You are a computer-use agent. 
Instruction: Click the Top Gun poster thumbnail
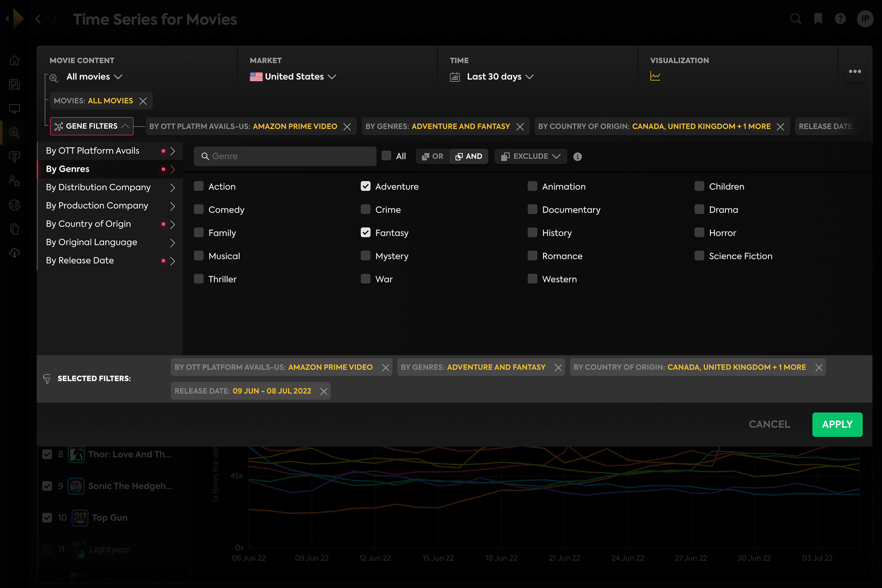tap(80, 518)
